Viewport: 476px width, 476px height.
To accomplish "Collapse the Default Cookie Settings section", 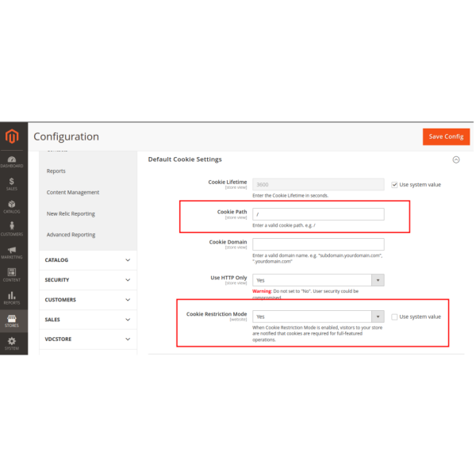I will tap(455, 159).
